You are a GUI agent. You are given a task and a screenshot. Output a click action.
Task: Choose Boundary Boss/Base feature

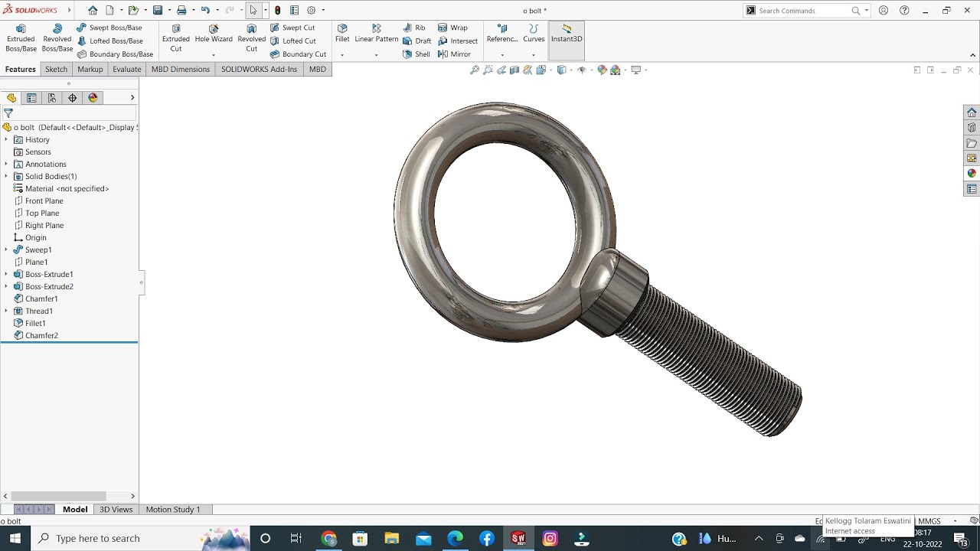coord(115,54)
